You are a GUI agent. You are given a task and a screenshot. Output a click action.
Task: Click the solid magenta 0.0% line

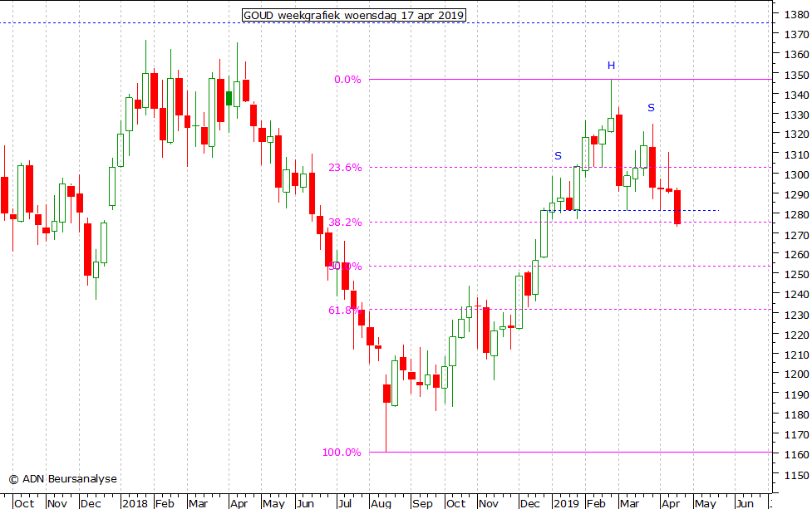[571, 80]
